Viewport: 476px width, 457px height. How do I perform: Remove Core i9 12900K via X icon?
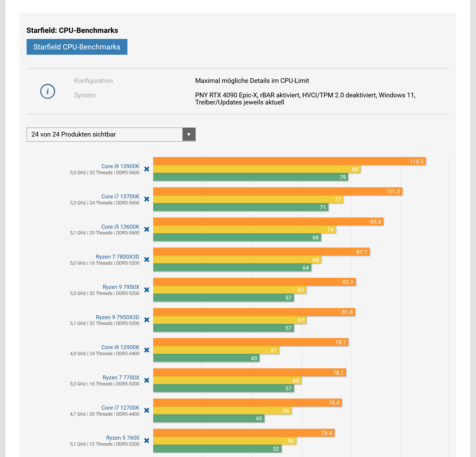[x=147, y=350]
